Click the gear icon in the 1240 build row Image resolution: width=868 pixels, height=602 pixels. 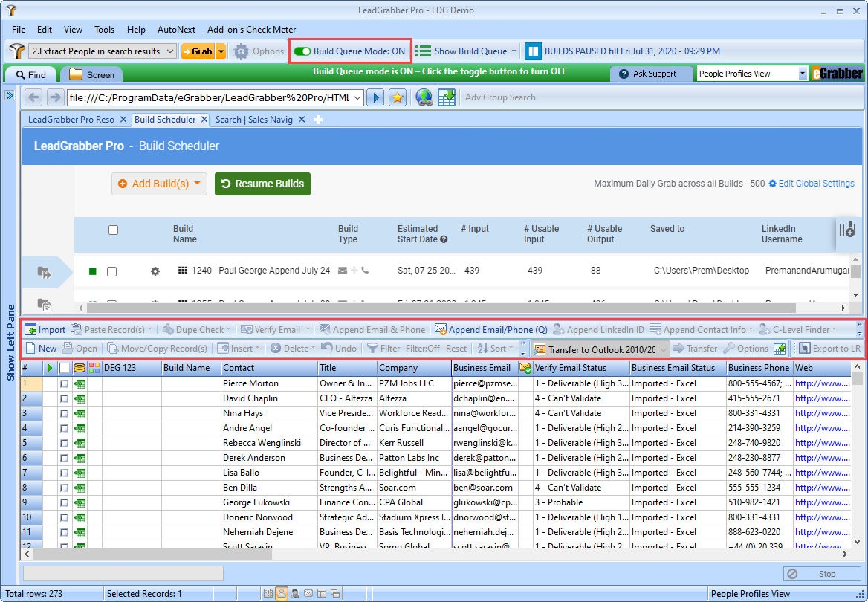point(155,271)
